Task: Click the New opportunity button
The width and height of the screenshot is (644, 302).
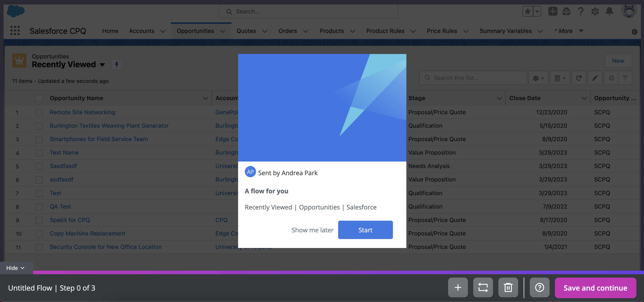Action: (x=618, y=61)
